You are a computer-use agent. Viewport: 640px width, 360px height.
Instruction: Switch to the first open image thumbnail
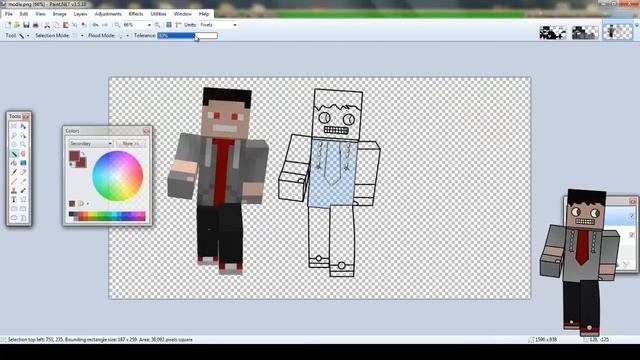coord(553,32)
